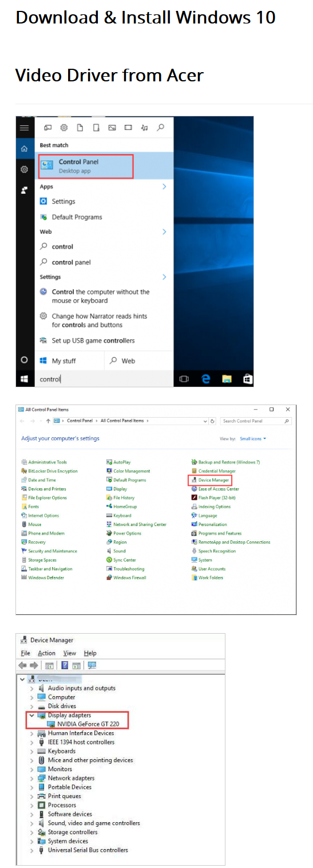313x868 pixels.
Task: Open Default Programs from search results
Action: point(71,217)
